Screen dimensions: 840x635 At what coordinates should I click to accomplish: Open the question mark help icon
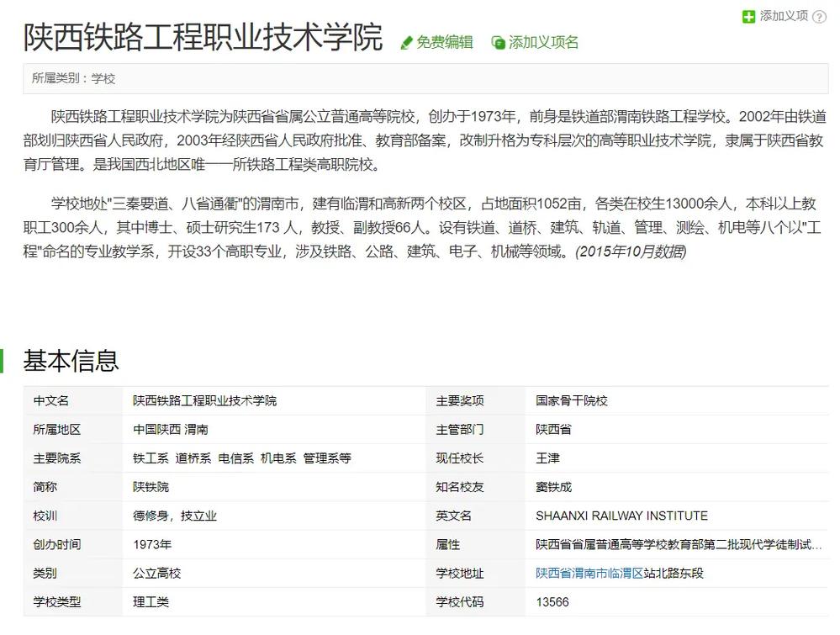pyautogui.click(x=819, y=17)
